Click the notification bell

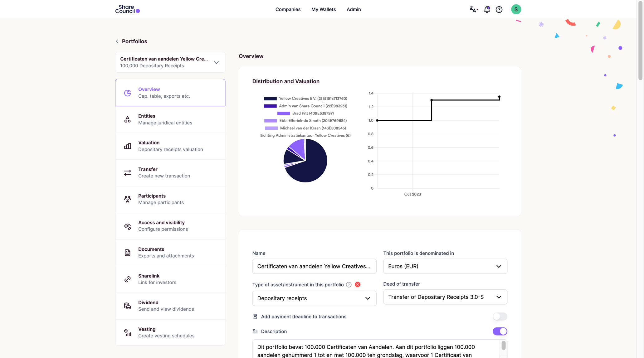pyautogui.click(x=487, y=9)
